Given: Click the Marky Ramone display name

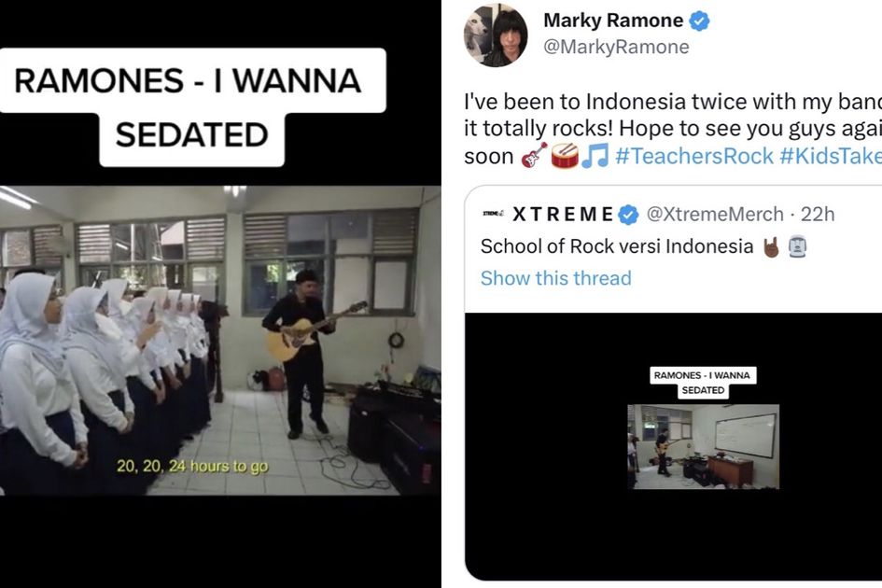Looking at the screenshot, I should 613,21.
